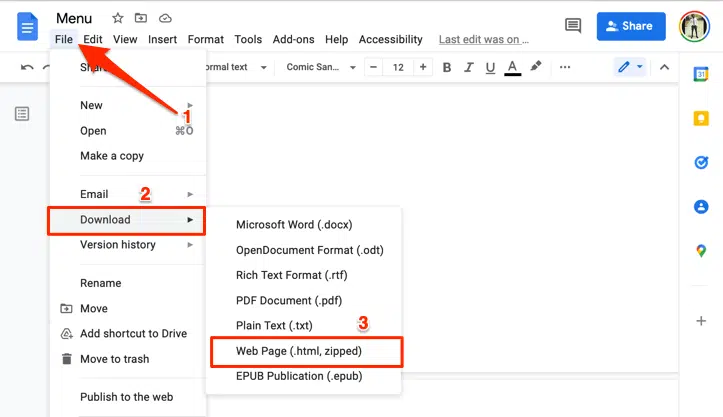723x417 pixels.
Task: Toggle underline formatting
Action: [490, 68]
